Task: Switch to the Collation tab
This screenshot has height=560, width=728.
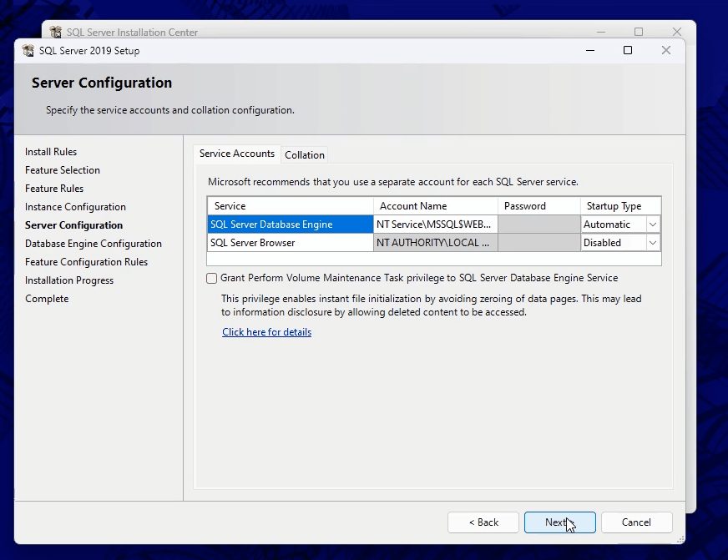Action: 305,154
